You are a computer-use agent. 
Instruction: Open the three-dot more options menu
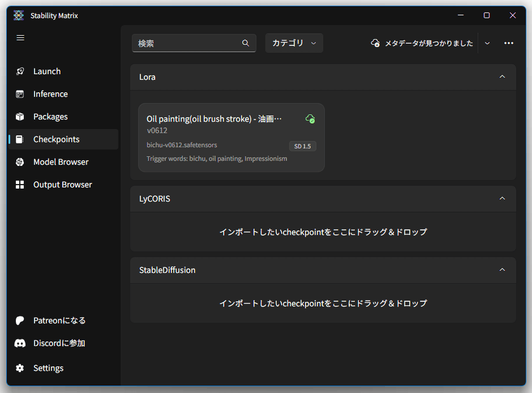[509, 43]
